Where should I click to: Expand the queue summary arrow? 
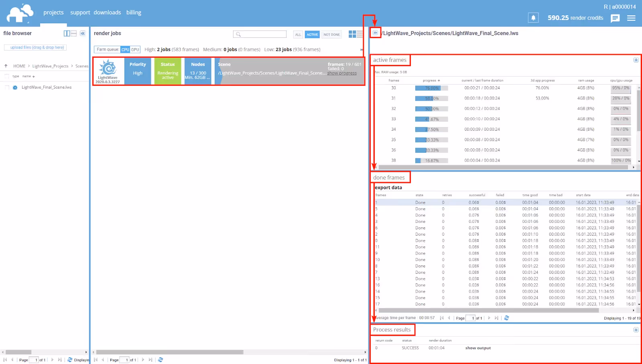pos(362,50)
